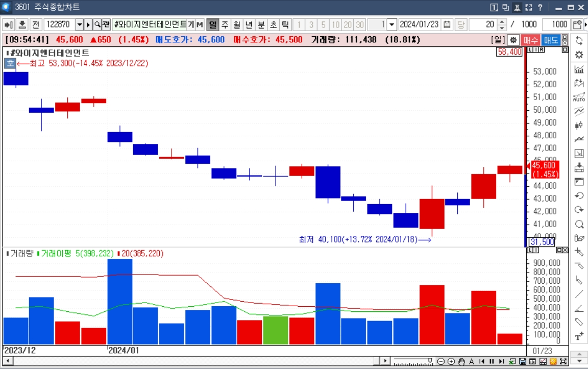The width and height of the screenshot is (588, 369).
Task: Click the sidebar scroll down arrow
Action: 579,361
